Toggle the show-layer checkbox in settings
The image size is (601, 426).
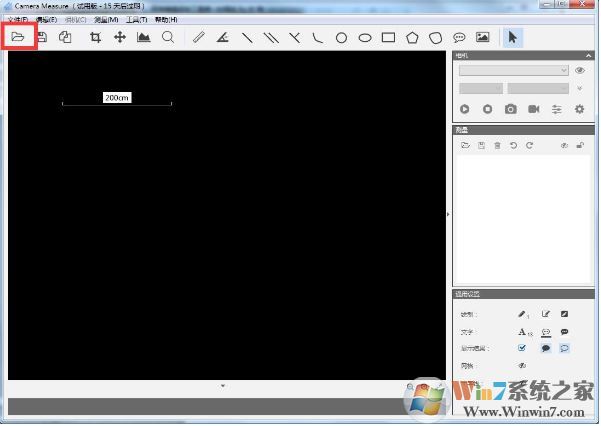pyautogui.click(x=522, y=348)
